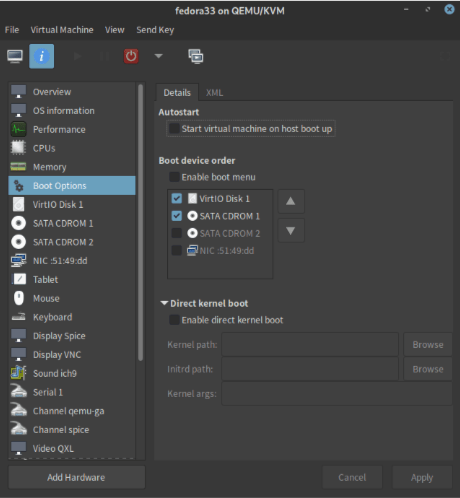Screen dimensions: 460x498
Task: Open SATA CDROM 2 disc icon in sidebar
Action: 19,242
